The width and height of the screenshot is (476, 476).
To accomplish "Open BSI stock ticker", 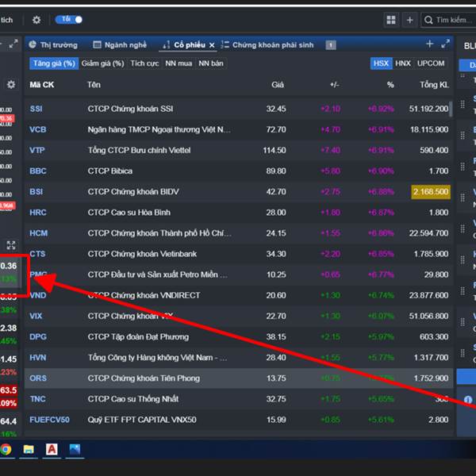I will tap(36, 191).
